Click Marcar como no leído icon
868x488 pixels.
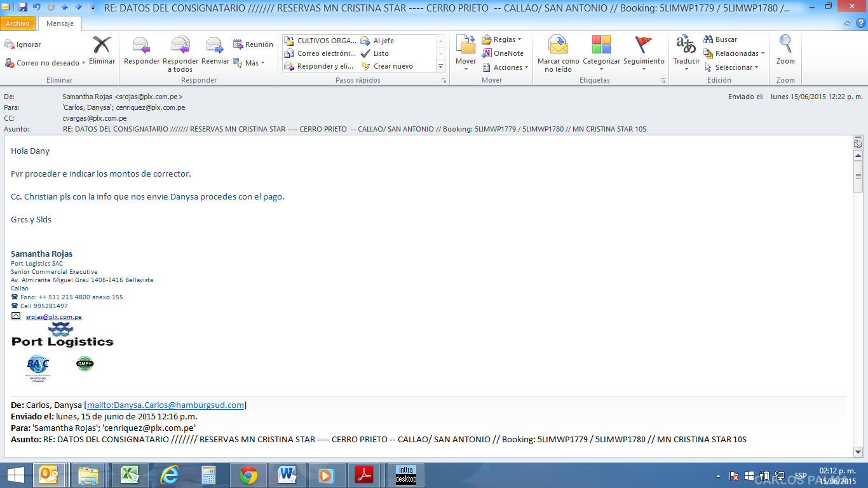(x=558, y=47)
